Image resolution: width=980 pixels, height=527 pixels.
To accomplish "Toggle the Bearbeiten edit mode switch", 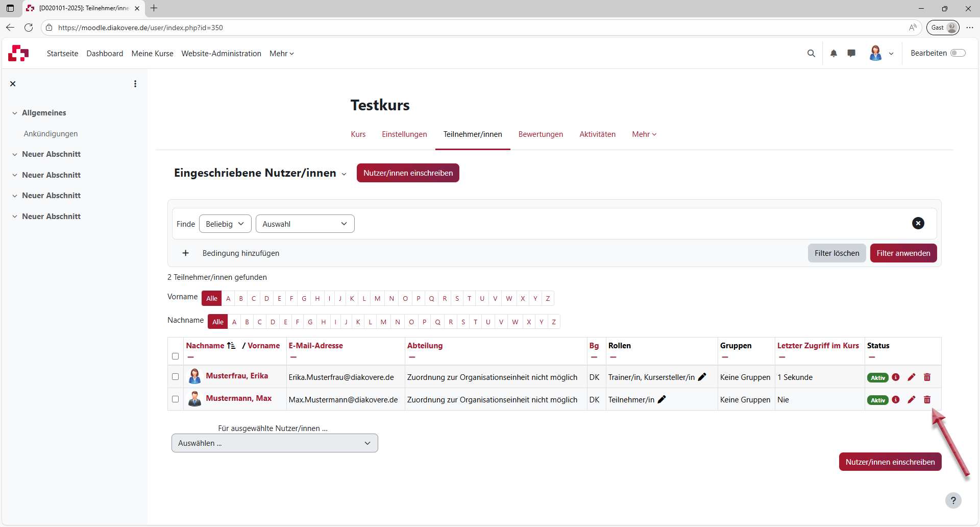I will 958,53.
